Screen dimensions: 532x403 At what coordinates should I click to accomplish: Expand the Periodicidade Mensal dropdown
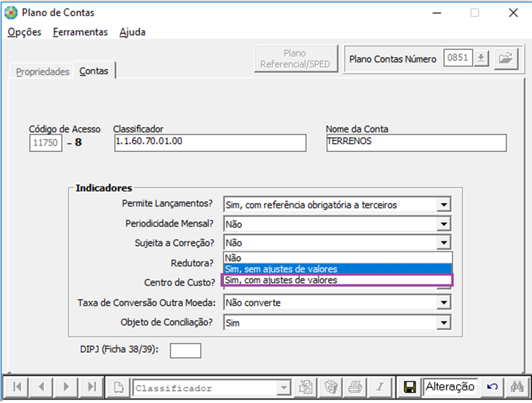444,224
